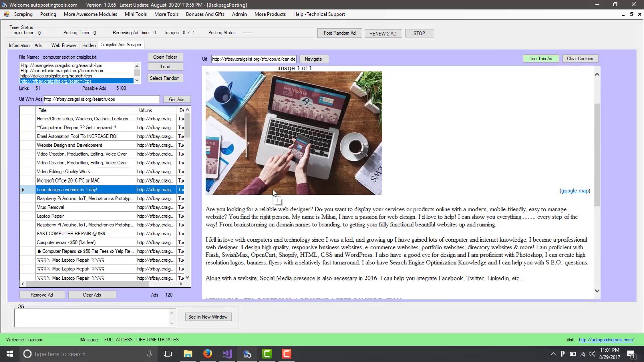This screenshot has width=644, height=362.
Task: Click the ads table right scroll arrow
Action: 181,284
